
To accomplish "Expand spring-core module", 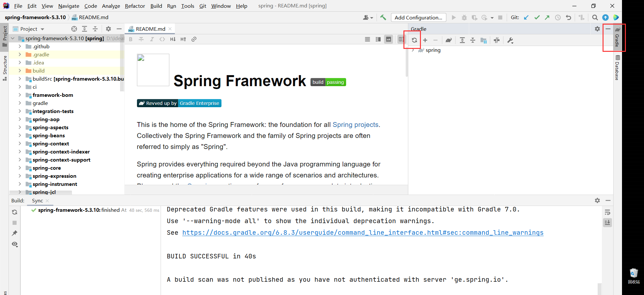I will [x=20, y=168].
